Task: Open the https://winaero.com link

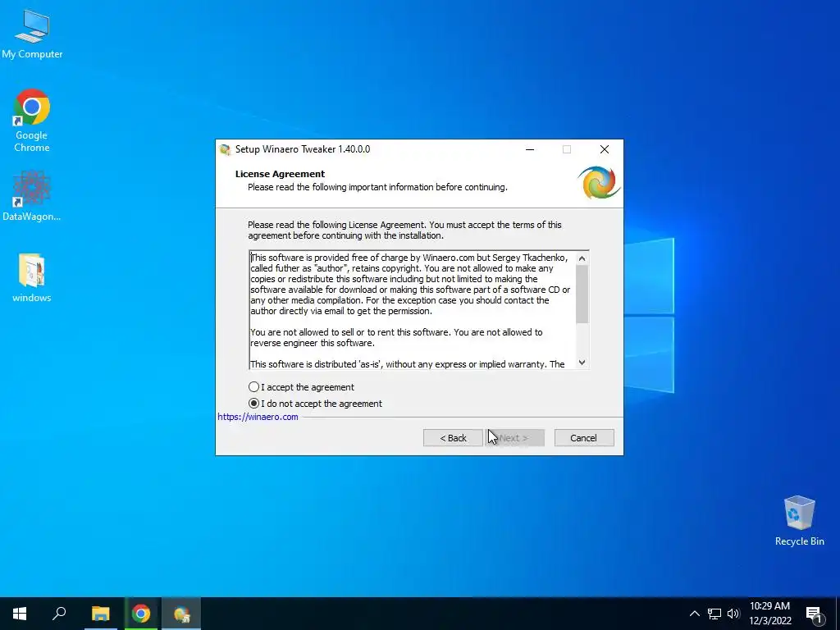Action: click(x=258, y=417)
